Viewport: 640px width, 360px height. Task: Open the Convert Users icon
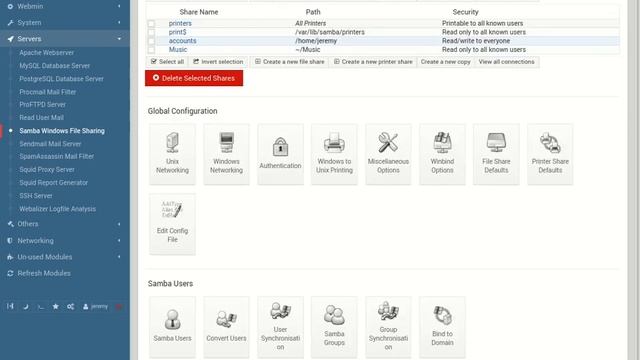pos(226,327)
